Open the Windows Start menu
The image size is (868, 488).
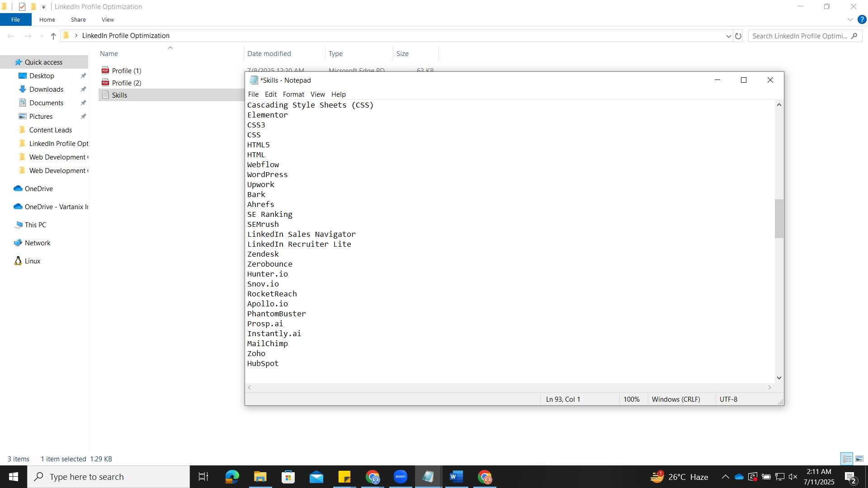pos(14,477)
